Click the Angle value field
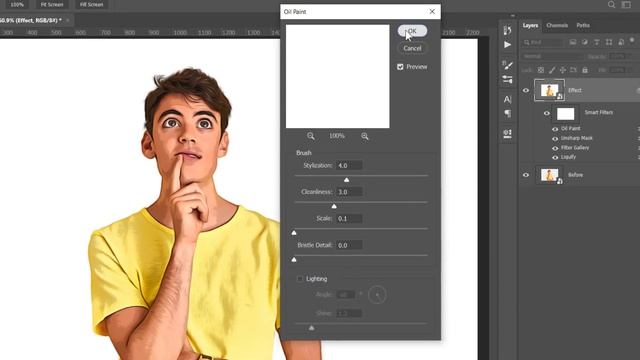This screenshot has height=360, width=640. click(x=345, y=294)
